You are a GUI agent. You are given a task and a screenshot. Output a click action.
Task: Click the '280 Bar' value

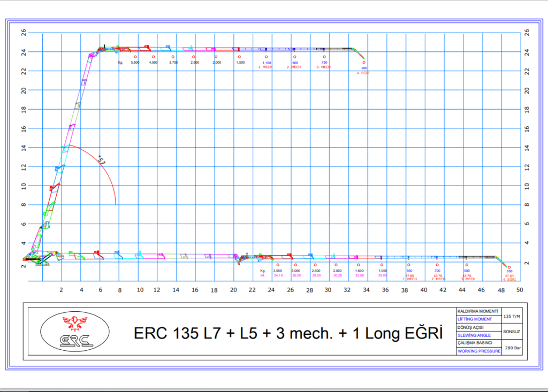click(513, 348)
